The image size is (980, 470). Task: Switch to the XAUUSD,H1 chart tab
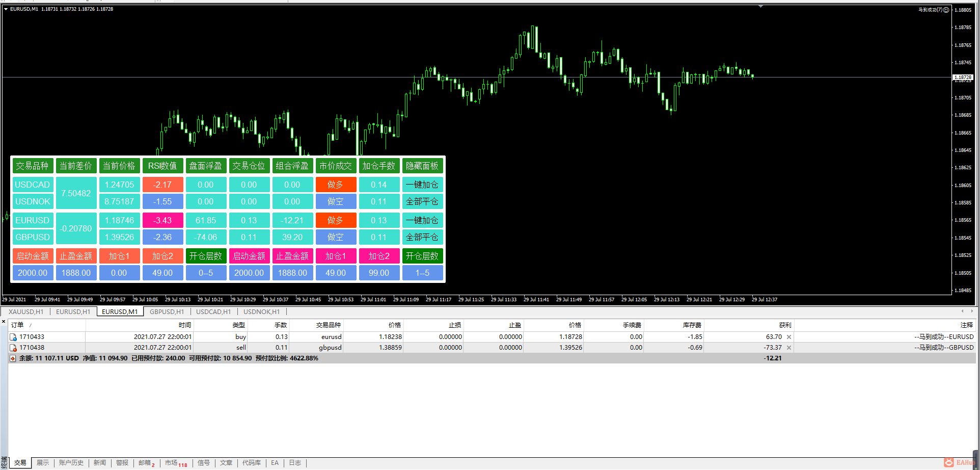pyautogui.click(x=26, y=311)
